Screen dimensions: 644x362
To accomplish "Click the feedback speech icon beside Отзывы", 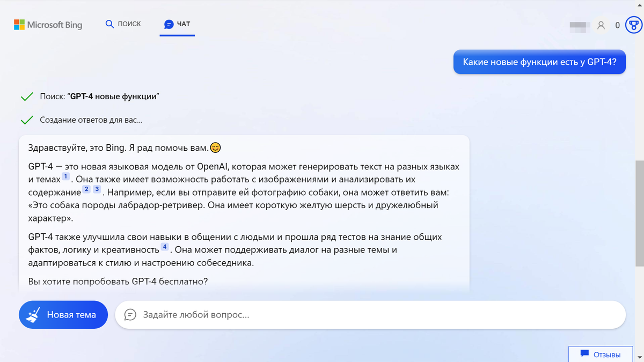I will pos(584,354).
